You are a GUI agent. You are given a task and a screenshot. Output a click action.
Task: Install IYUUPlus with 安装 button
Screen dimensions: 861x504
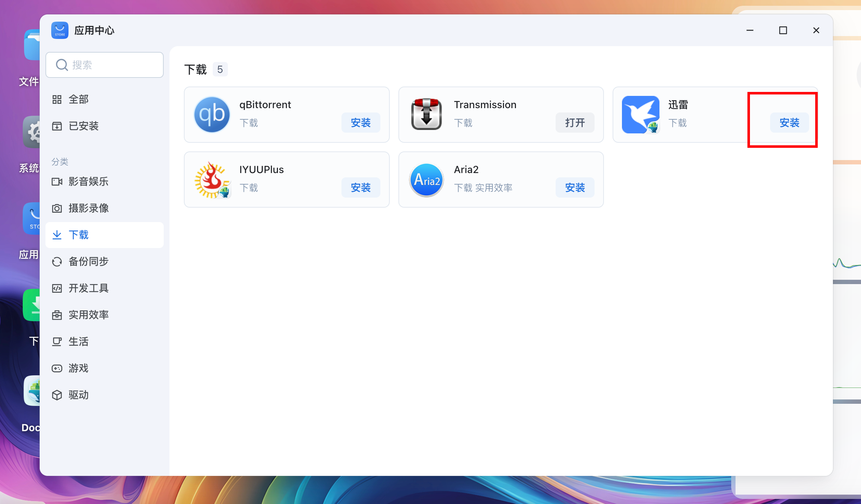(361, 187)
